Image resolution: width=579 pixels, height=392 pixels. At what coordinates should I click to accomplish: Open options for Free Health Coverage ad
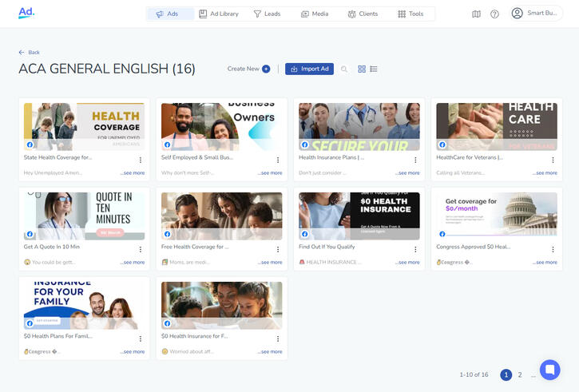tap(278, 249)
